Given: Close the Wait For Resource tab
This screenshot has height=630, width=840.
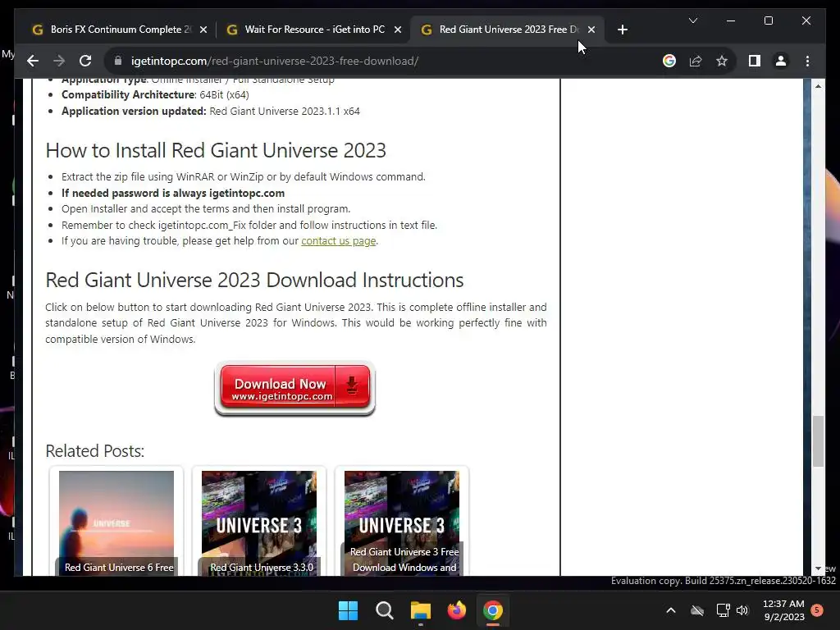Looking at the screenshot, I should click(398, 30).
